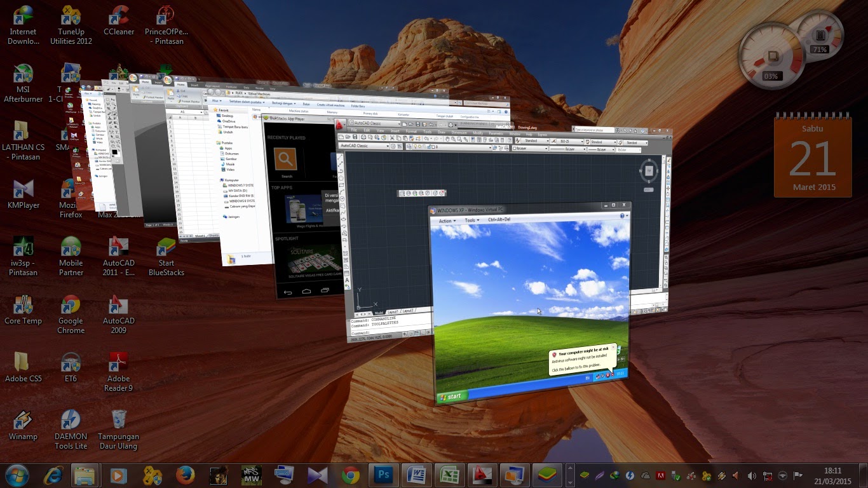Select the Tampungan Daur Ulang recycle bin
Image resolution: width=868 pixels, height=488 pixels.
pyautogui.click(x=119, y=430)
